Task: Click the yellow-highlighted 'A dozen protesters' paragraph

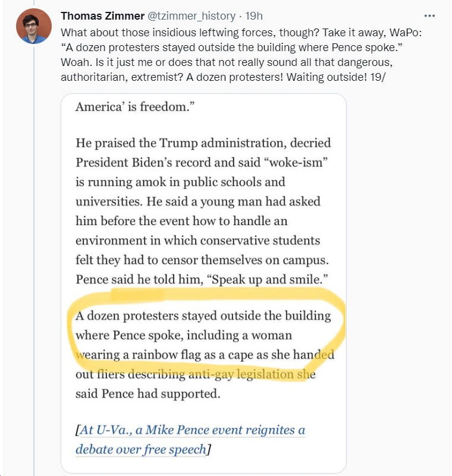Action: pyautogui.click(x=205, y=354)
